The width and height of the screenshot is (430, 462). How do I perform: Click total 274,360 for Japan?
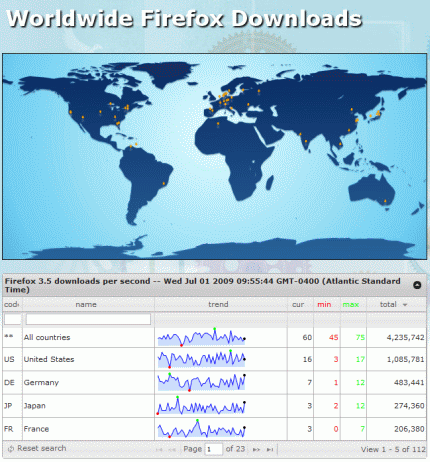(409, 406)
